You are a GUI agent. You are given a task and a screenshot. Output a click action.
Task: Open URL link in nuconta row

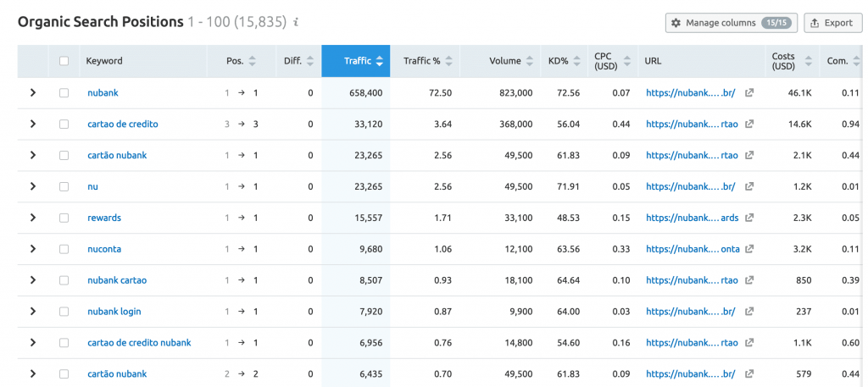pos(693,249)
